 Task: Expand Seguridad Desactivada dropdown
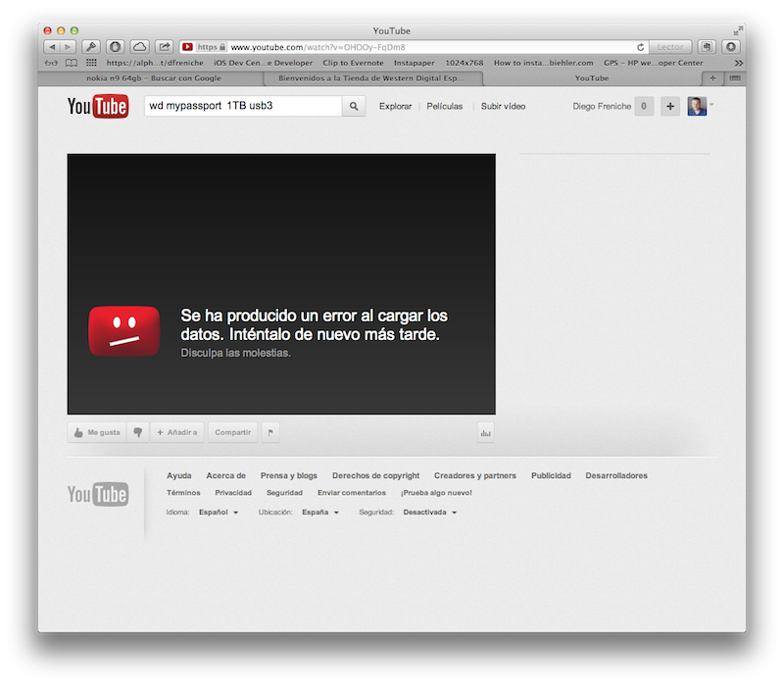(429, 513)
